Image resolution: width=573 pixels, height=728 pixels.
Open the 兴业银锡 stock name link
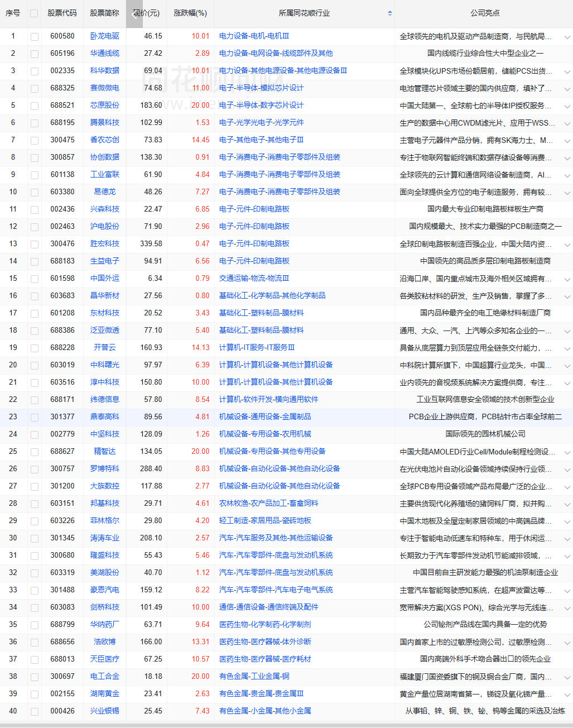[105, 711]
